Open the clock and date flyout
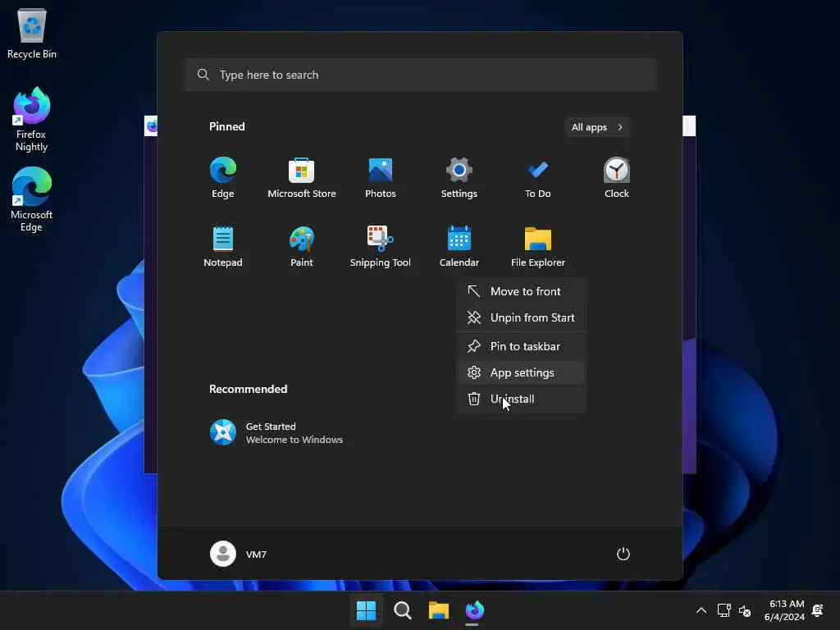The image size is (840, 630). pos(784,610)
